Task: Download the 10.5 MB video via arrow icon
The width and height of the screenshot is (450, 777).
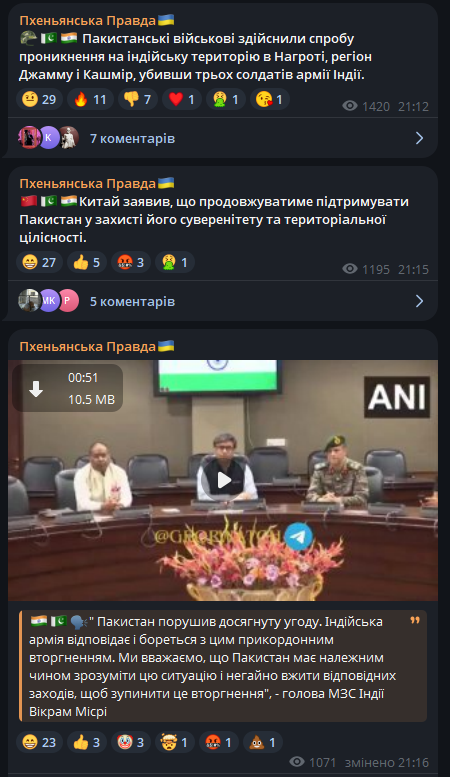Action: point(36,388)
